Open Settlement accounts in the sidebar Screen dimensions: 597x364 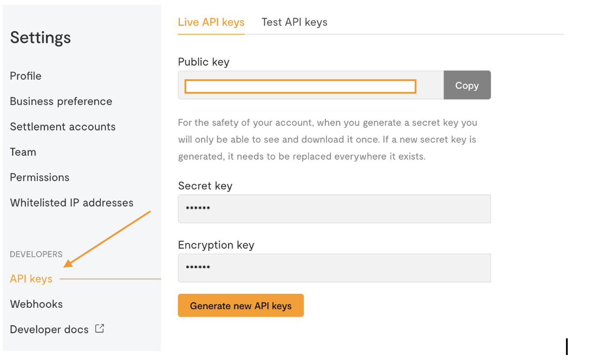pos(63,127)
